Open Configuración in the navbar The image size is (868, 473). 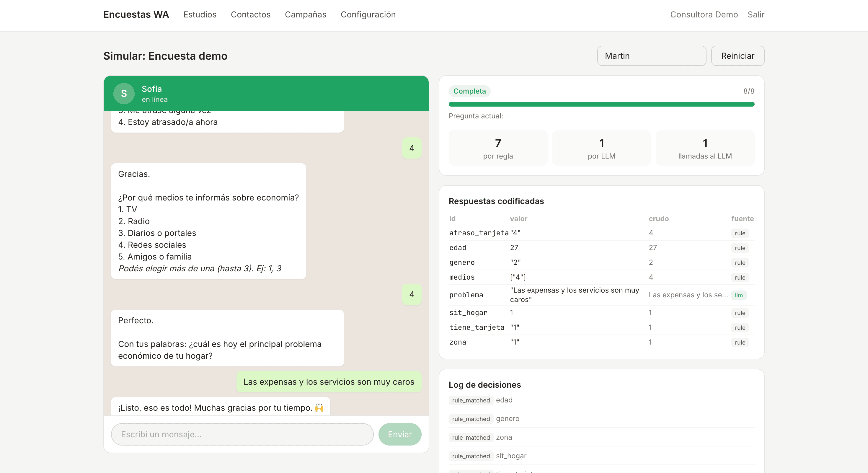point(368,14)
